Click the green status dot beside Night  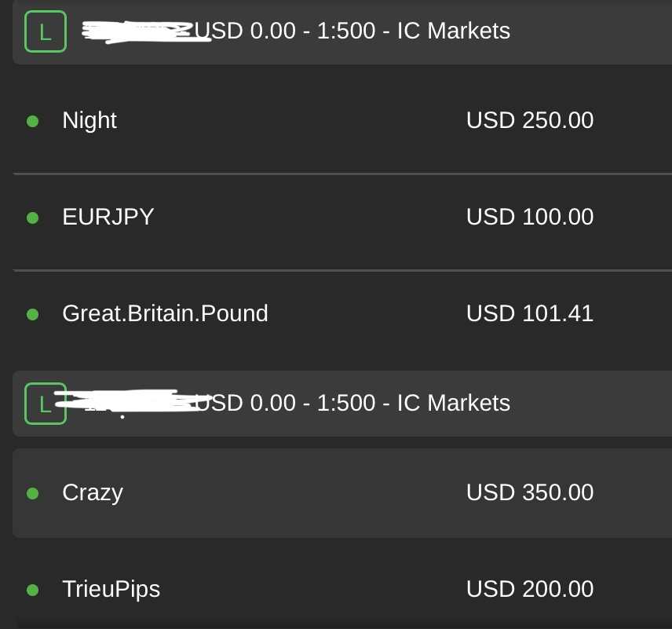click(x=32, y=121)
